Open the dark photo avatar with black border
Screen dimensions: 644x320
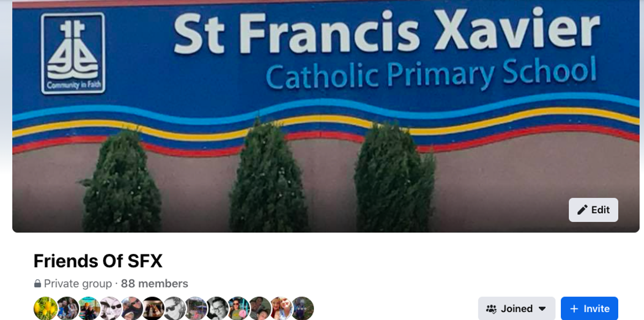pyautogui.click(x=153, y=308)
